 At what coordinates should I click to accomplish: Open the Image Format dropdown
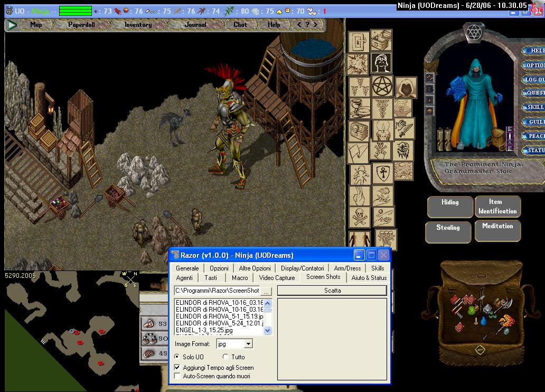click(249, 344)
